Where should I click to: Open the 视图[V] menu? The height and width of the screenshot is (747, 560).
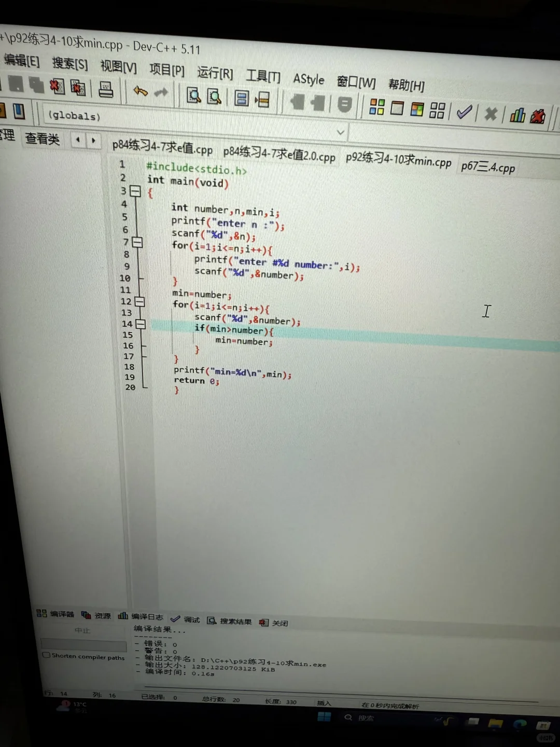[x=118, y=66]
